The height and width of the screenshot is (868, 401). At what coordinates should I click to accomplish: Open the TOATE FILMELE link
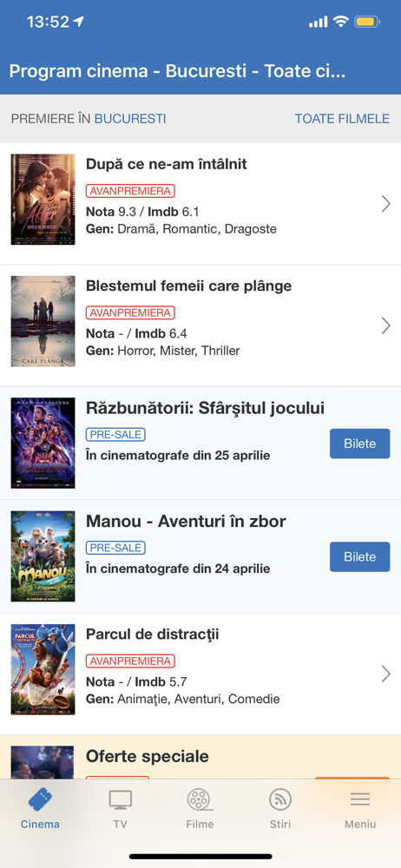tap(342, 119)
